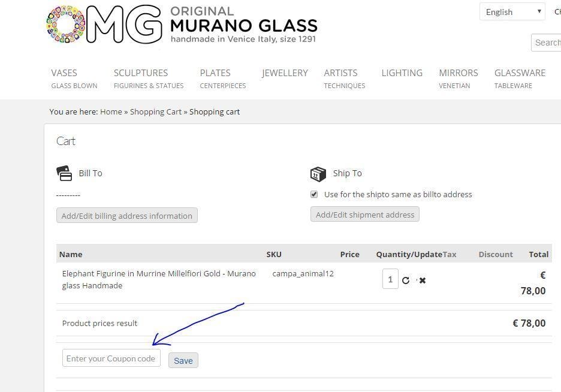Click the search bar field
Viewport: 561px width, 392px height.
pyautogui.click(x=547, y=42)
